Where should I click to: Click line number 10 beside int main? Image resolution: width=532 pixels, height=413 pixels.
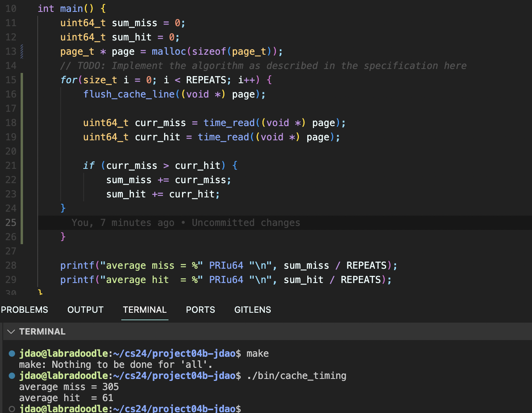pos(11,9)
